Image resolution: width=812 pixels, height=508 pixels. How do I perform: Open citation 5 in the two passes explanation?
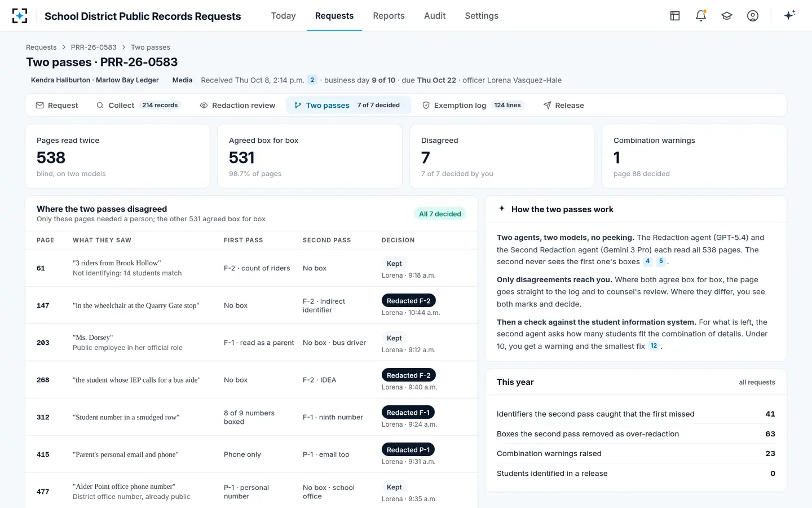661,261
